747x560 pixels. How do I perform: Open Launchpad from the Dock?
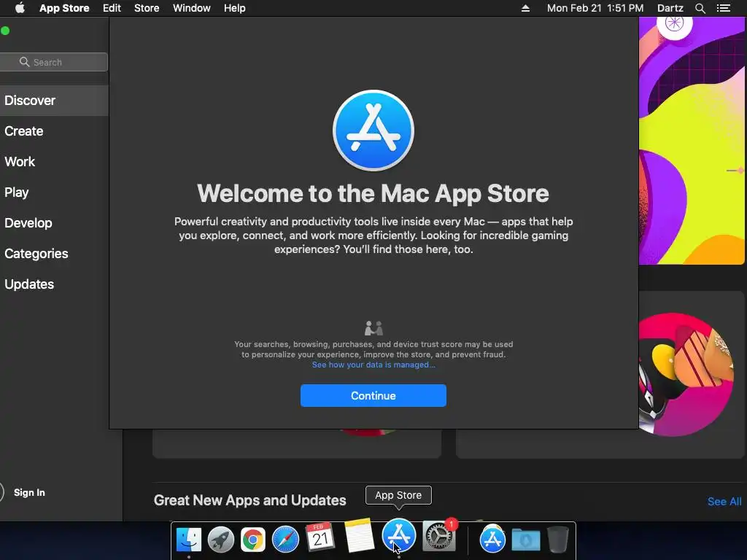pyautogui.click(x=220, y=539)
